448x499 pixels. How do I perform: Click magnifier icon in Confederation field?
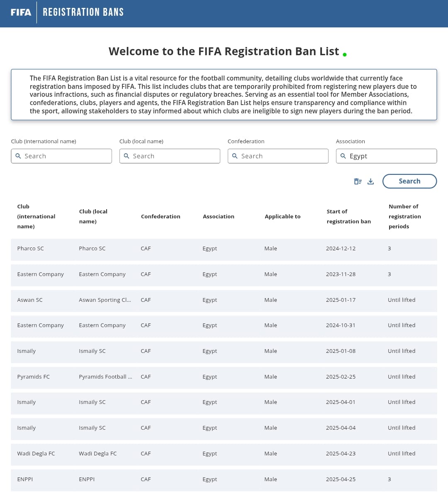coord(235,156)
